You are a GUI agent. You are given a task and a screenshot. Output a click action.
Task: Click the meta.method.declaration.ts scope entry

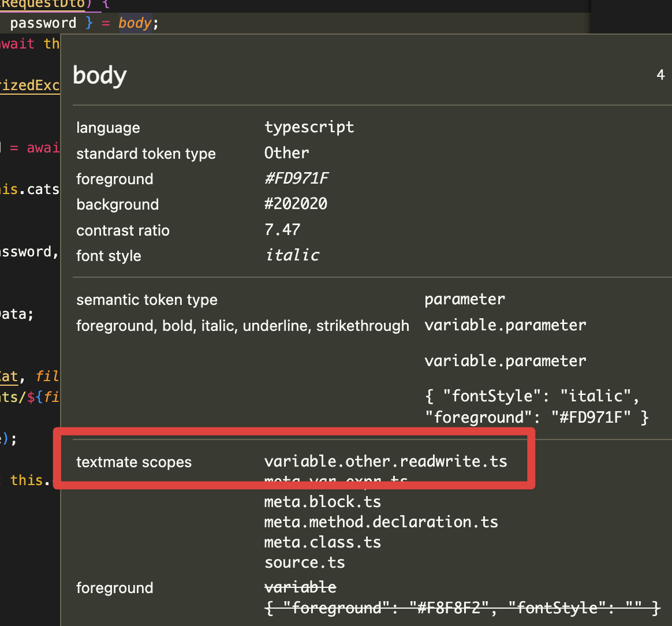(x=381, y=521)
